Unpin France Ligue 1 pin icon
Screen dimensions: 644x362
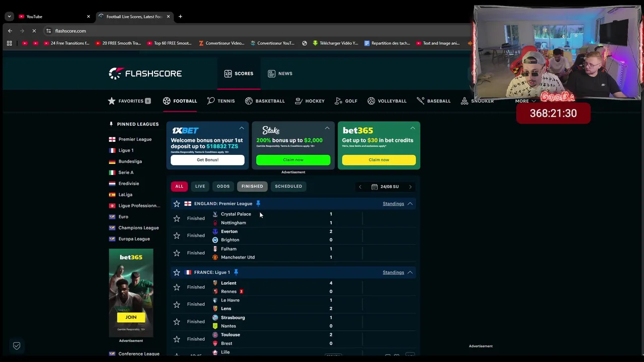point(236,273)
